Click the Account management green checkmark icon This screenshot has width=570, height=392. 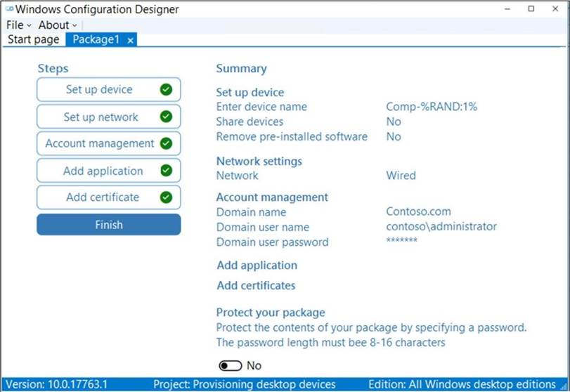166,143
